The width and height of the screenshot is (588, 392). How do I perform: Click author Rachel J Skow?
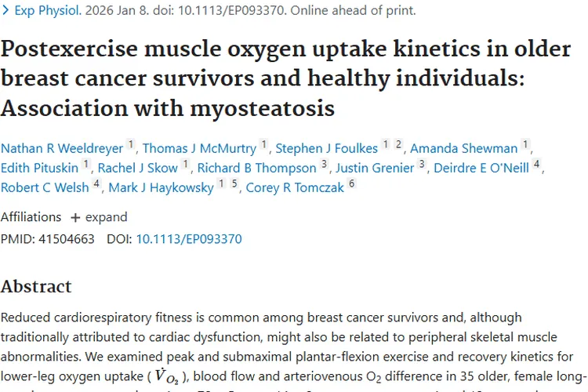coord(138,168)
